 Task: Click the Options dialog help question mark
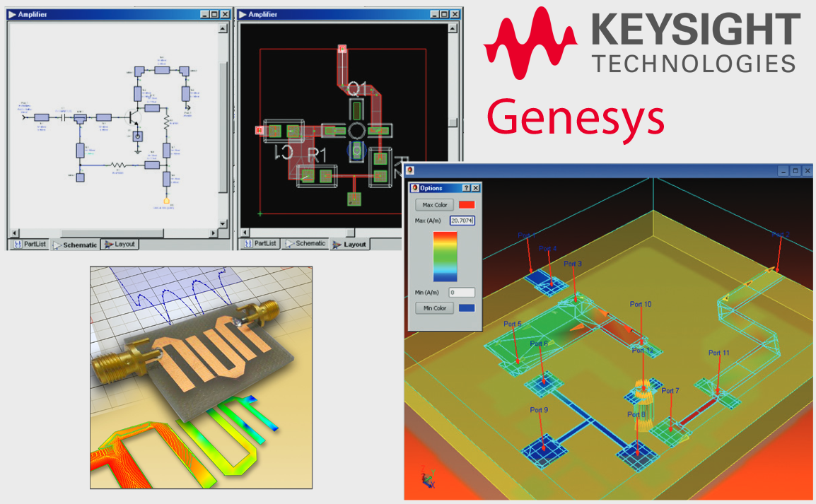[466, 188]
